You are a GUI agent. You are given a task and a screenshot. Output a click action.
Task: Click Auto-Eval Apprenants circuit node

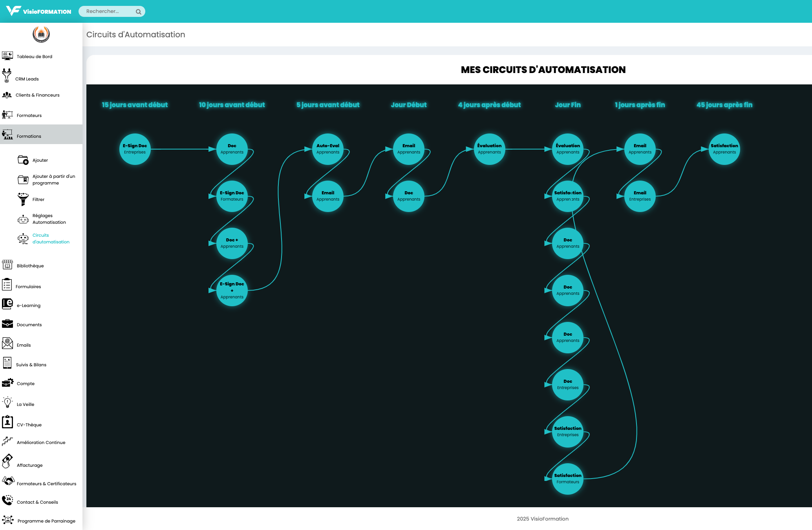click(x=328, y=149)
